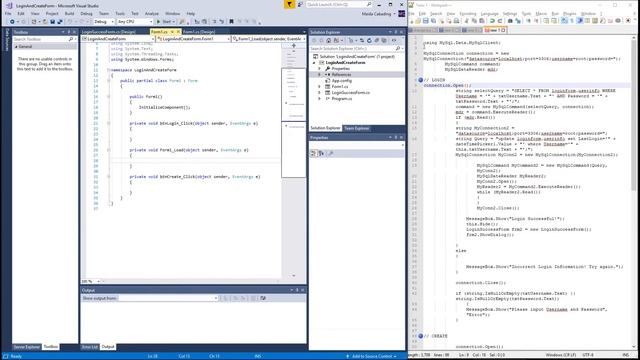Click the Print icon in Notepad++ toolbar
This screenshot has width=640, height=360.
456,21
